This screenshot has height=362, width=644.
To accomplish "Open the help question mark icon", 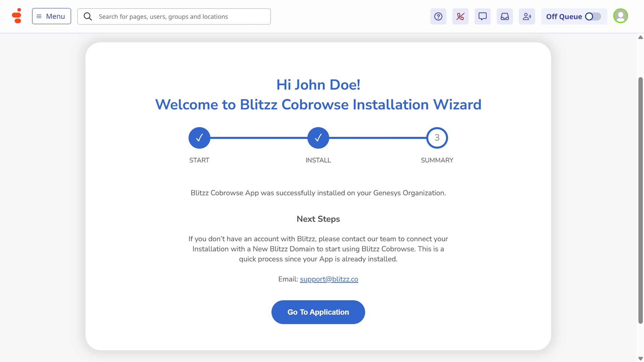I will pos(438,16).
